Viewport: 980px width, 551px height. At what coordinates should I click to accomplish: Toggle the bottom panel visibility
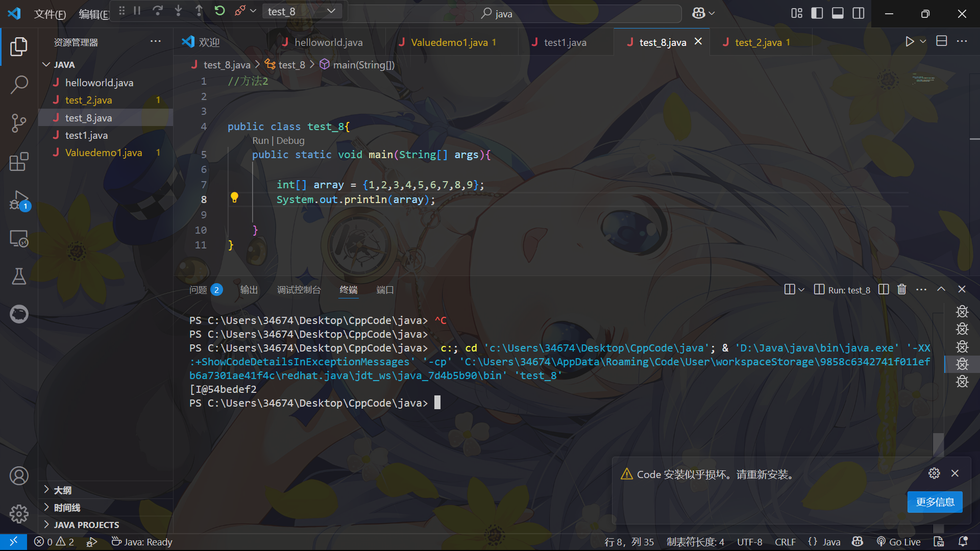click(x=838, y=13)
